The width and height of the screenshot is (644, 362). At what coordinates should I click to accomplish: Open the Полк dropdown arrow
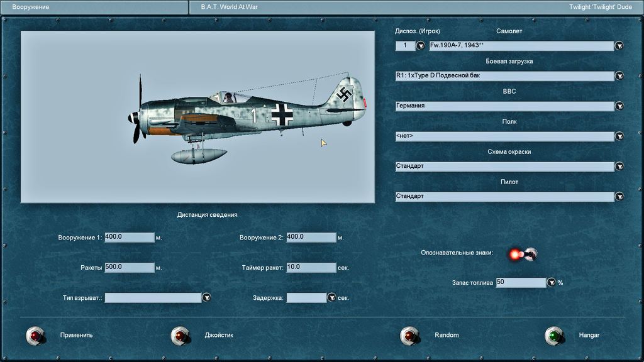click(619, 136)
